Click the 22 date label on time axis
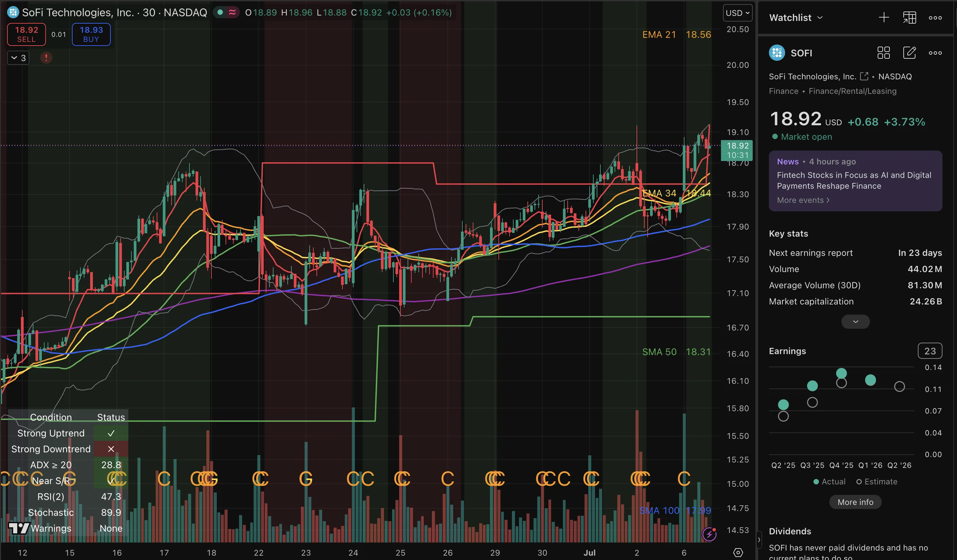 point(259,553)
